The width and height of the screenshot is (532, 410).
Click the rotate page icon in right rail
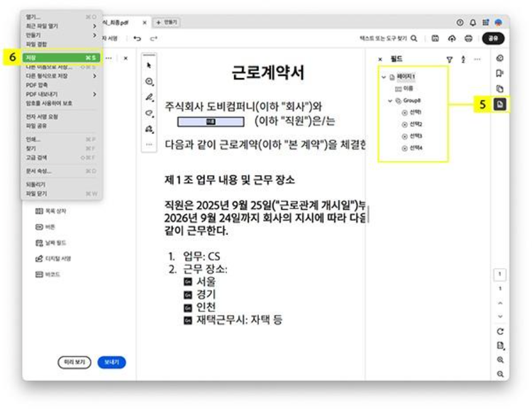pyautogui.click(x=500, y=331)
